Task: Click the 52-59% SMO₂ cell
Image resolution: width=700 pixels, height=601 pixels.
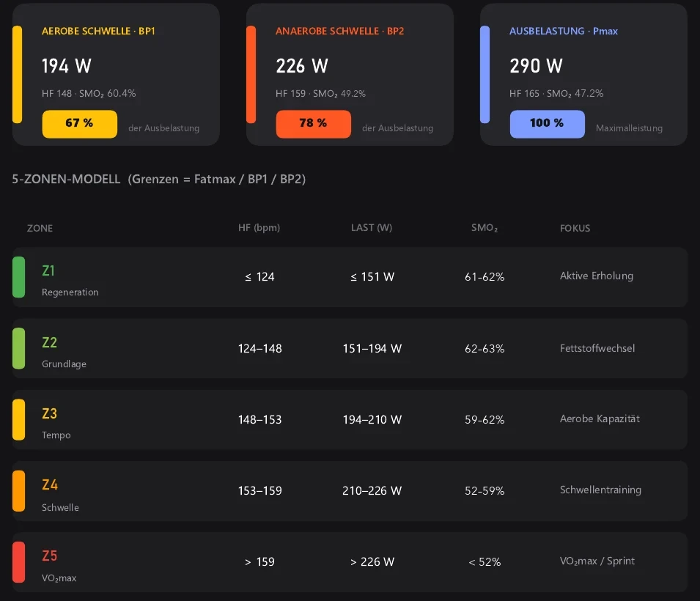Action: 485,491
